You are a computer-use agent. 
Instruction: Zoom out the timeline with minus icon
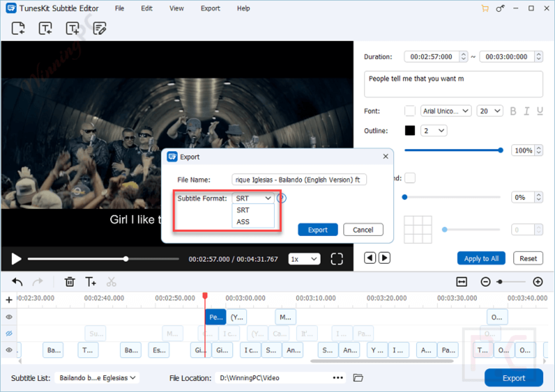tap(485, 282)
